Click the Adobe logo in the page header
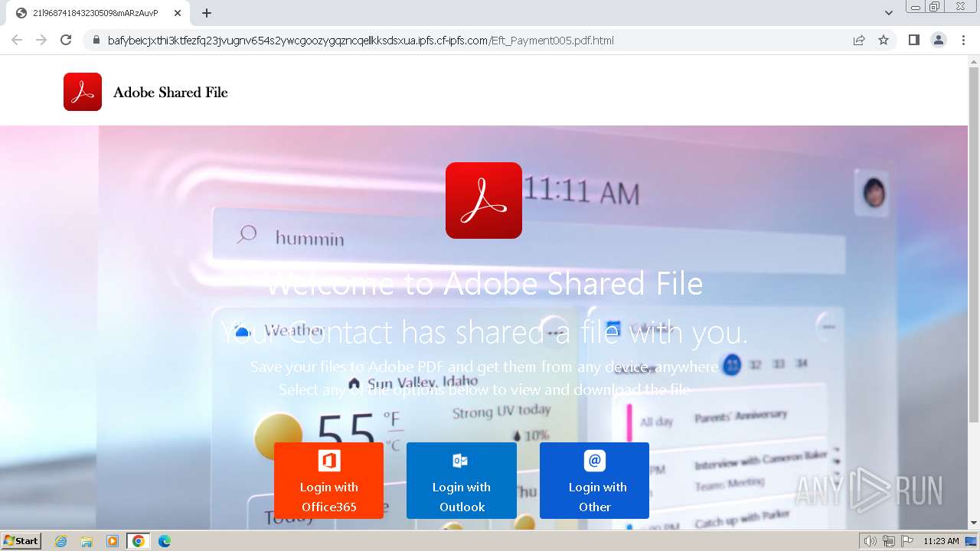 coord(83,92)
